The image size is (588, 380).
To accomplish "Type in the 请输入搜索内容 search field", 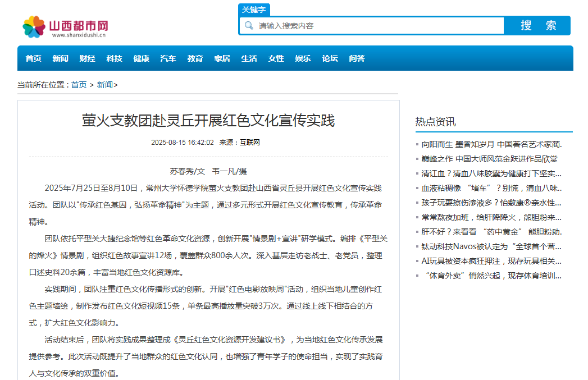I will tap(376, 26).
